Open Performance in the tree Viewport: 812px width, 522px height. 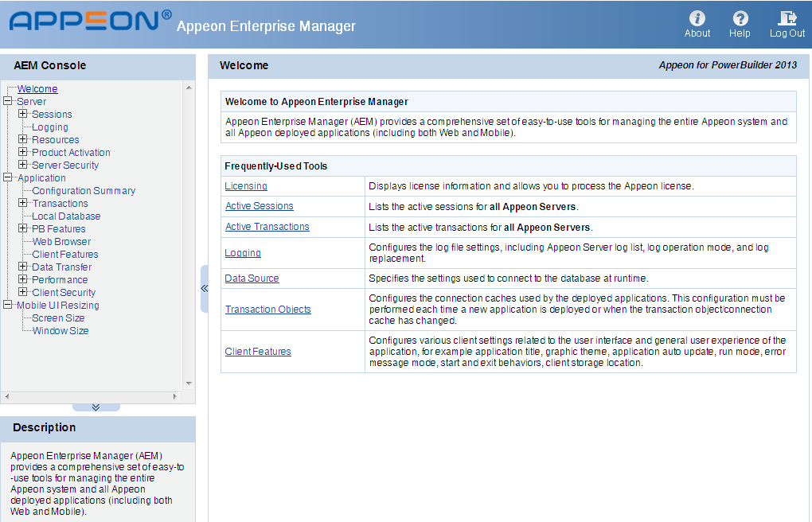(x=60, y=280)
